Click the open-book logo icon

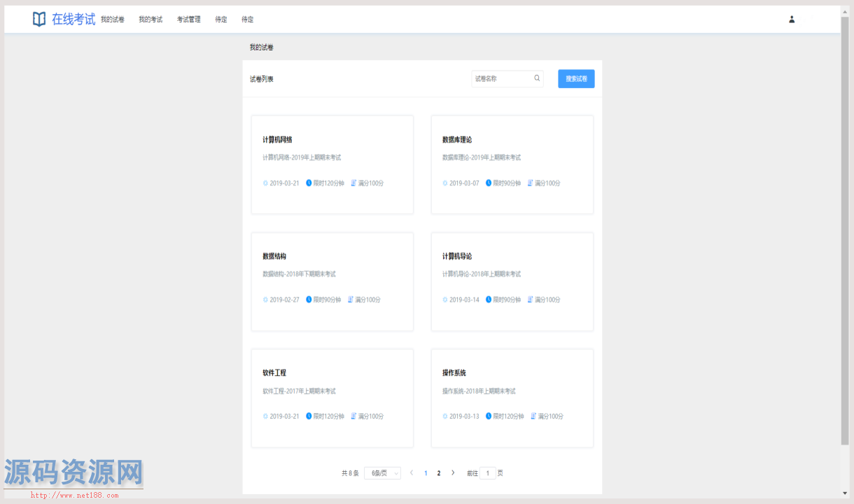point(39,19)
